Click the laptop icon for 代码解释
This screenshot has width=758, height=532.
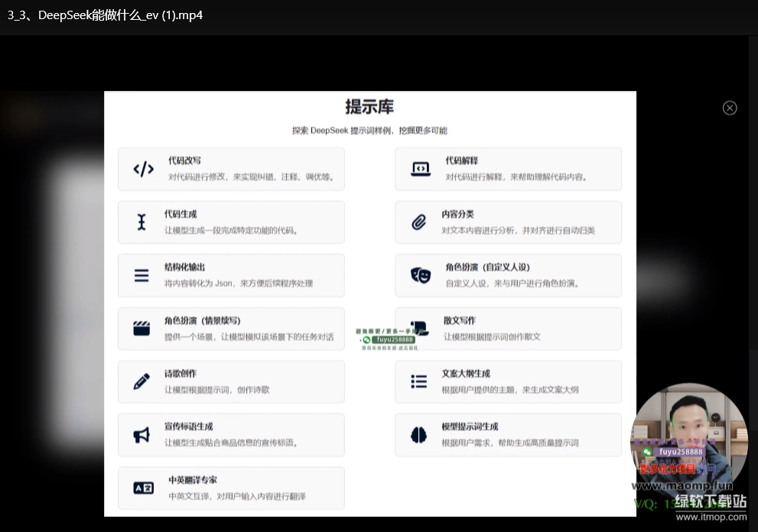pos(420,169)
